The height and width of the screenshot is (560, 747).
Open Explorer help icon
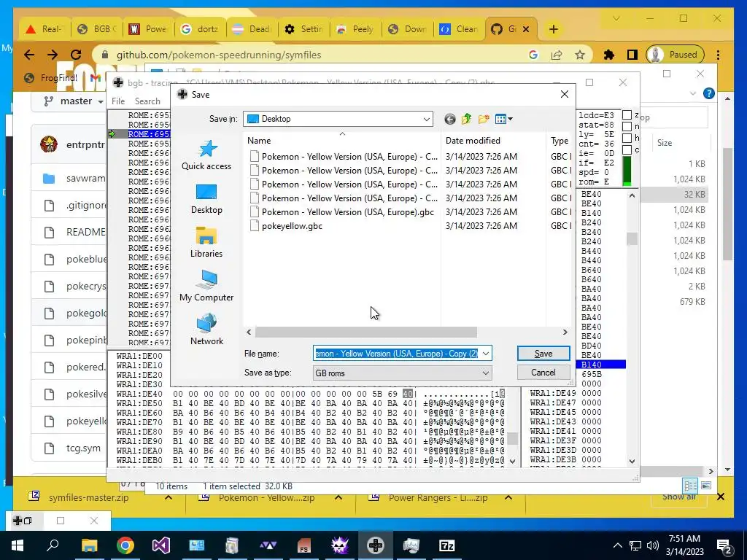709,93
